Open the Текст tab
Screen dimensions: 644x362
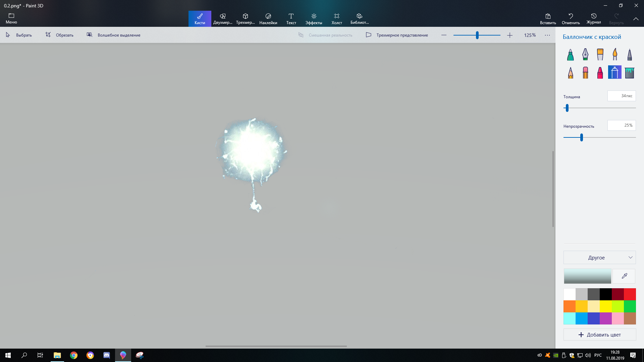coord(291,19)
